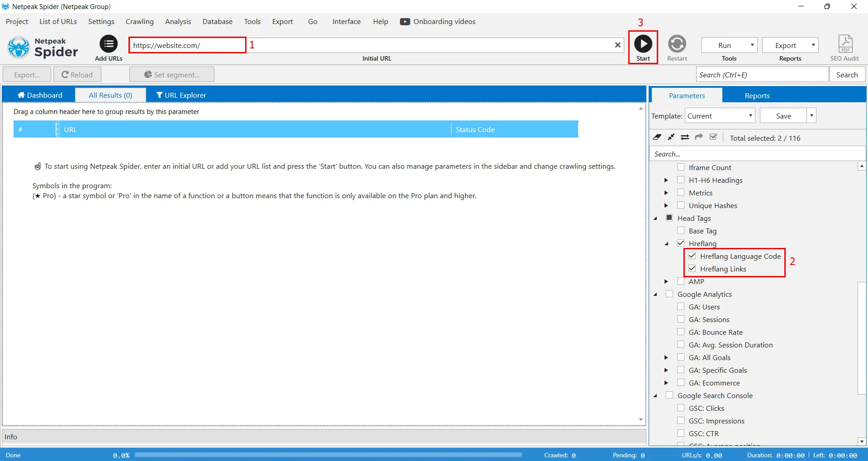Click the crawl progress bar in status bar
868x461 pixels.
pyautogui.click(x=328, y=455)
